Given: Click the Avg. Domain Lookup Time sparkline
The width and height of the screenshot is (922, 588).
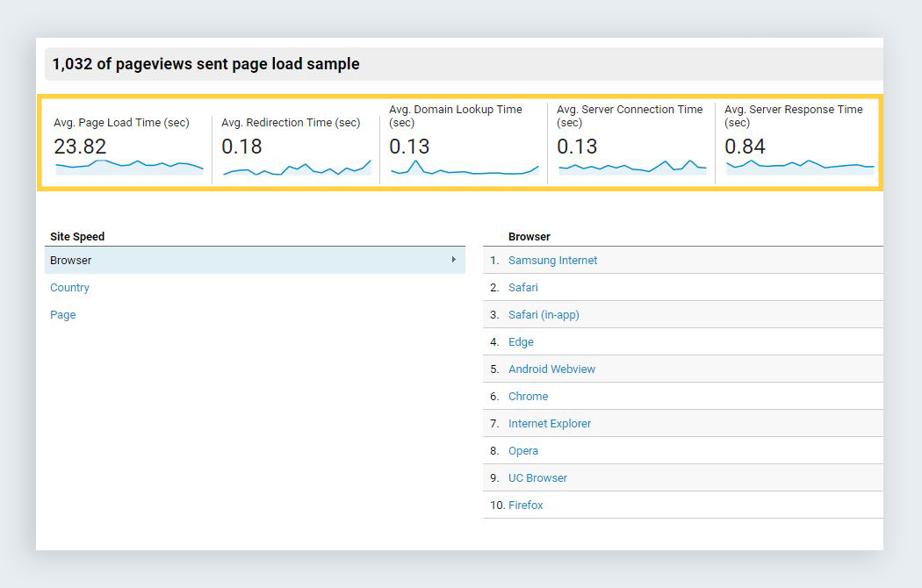Looking at the screenshot, I should (465, 168).
